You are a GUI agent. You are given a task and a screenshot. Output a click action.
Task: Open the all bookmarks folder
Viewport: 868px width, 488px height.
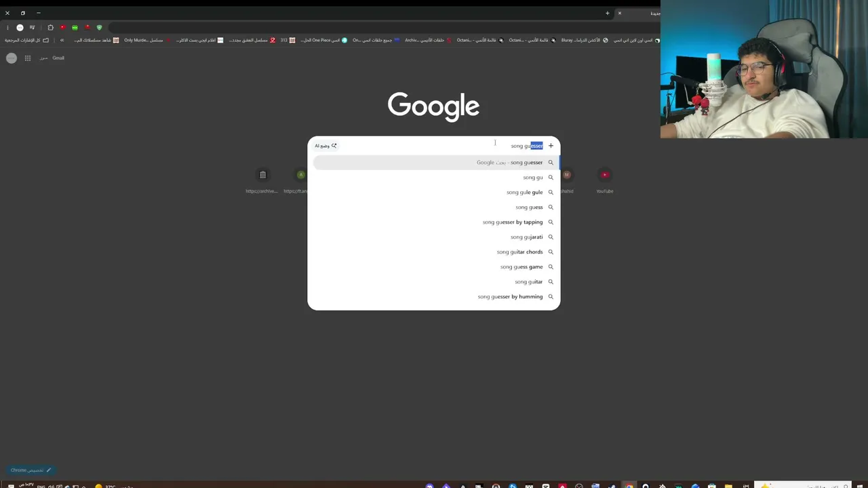26,40
